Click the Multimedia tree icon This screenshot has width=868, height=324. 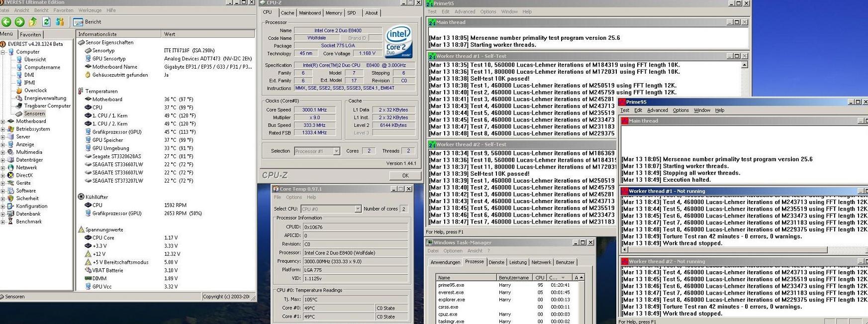click(x=10, y=152)
